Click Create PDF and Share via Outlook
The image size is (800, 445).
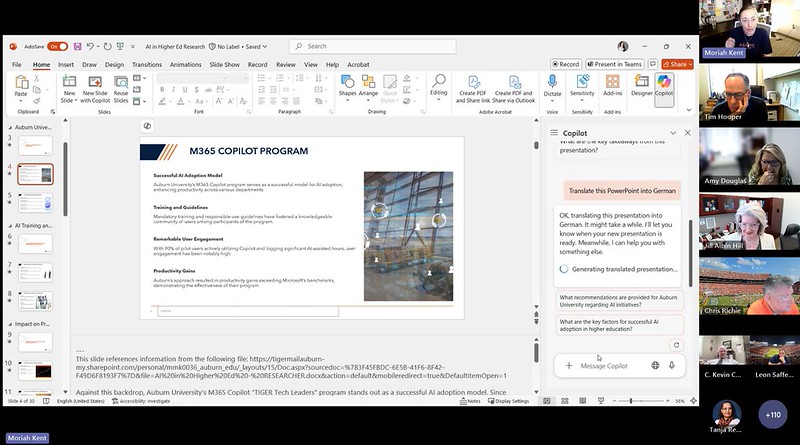click(514, 89)
